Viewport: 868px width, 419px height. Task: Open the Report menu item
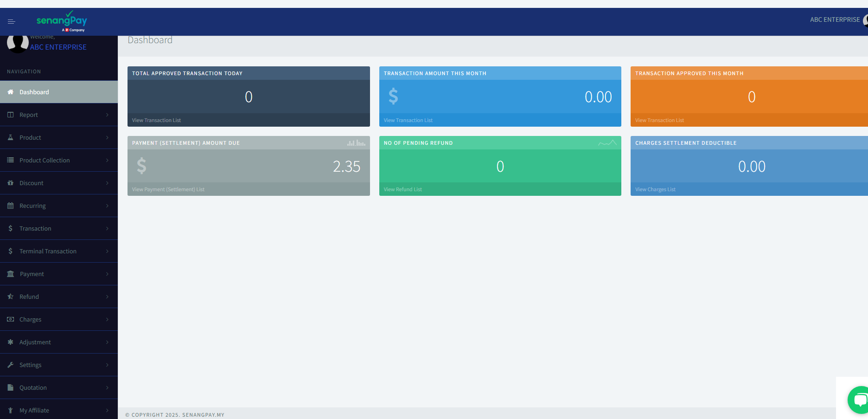click(x=59, y=115)
